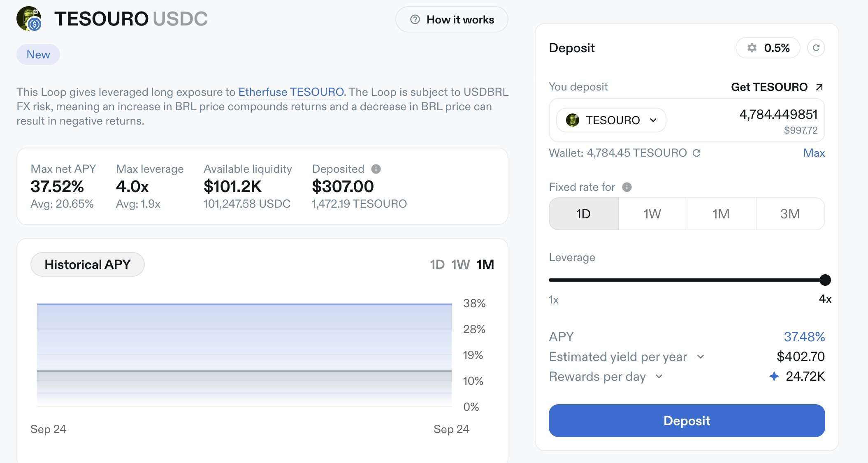This screenshot has height=463, width=868.
Task: Select 1W fixed rate period
Action: [x=652, y=214]
